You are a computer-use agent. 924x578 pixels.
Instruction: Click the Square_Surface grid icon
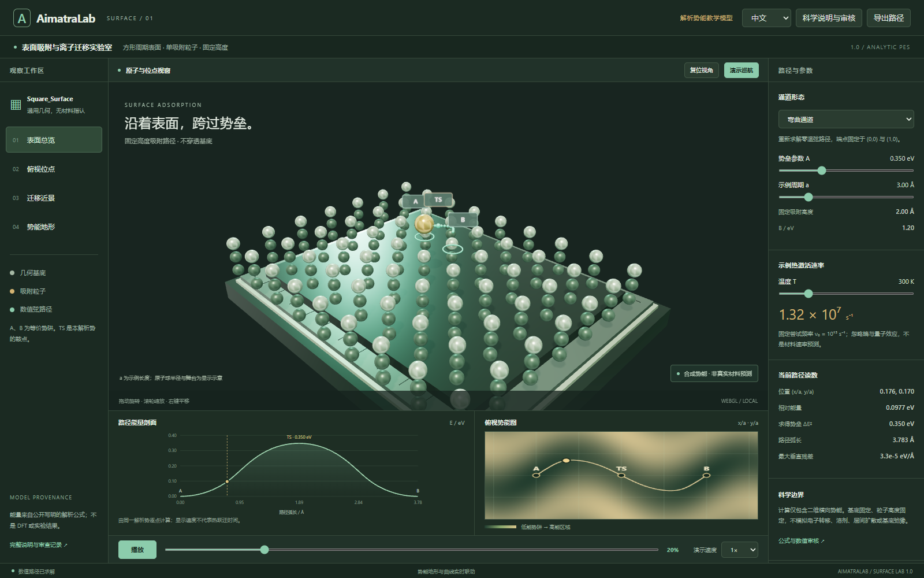click(x=16, y=105)
